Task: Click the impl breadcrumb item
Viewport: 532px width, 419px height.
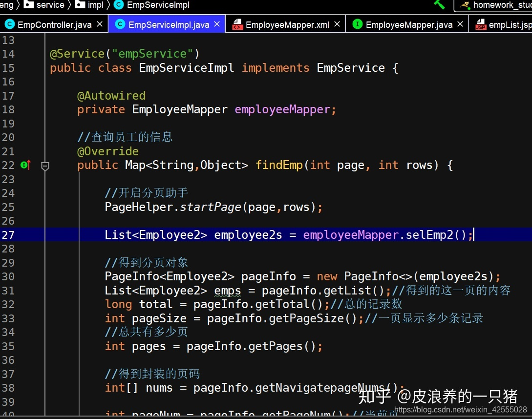Action: [x=95, y=5]
